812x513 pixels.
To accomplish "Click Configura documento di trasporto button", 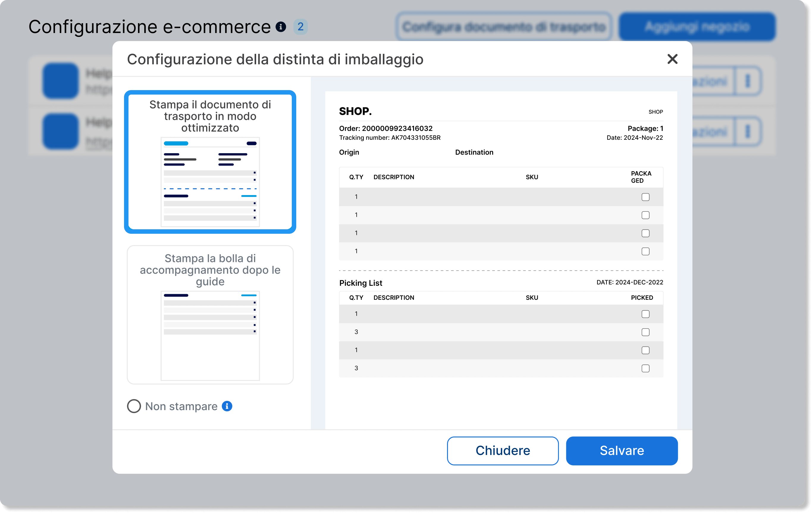I will (x=504, y=27).
